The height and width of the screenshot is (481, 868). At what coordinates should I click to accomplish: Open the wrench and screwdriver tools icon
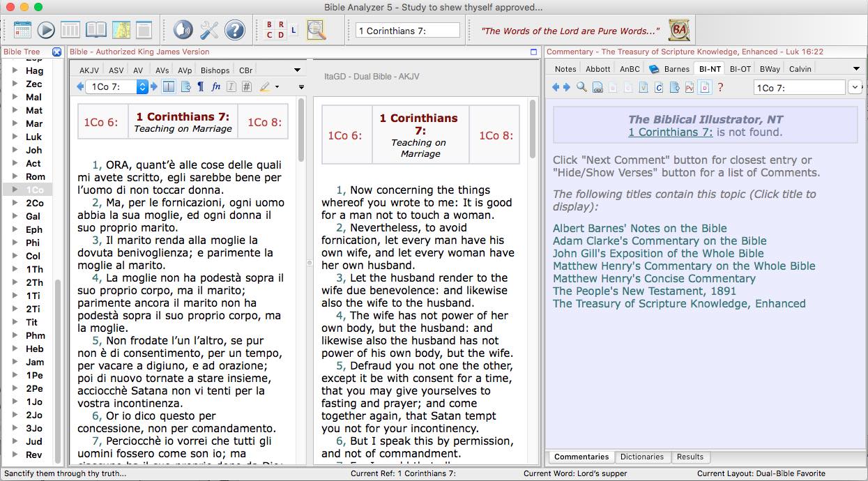pos(209,30)
